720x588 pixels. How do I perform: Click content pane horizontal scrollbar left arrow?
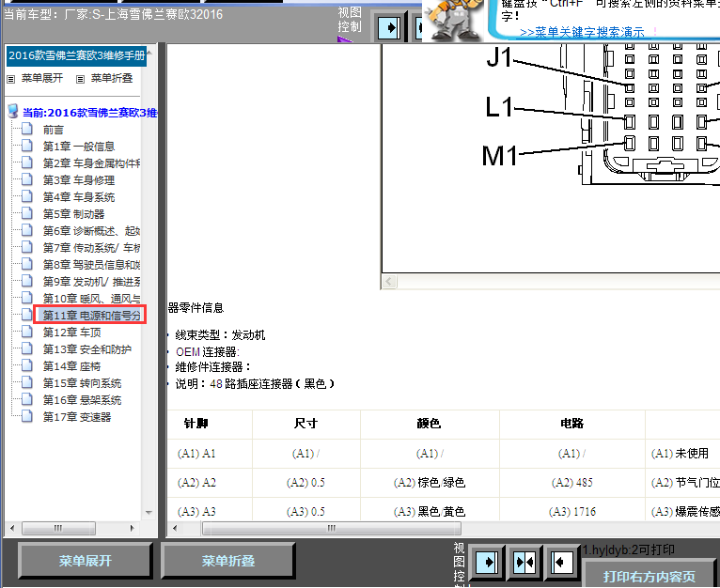click(x=174, y=528)
